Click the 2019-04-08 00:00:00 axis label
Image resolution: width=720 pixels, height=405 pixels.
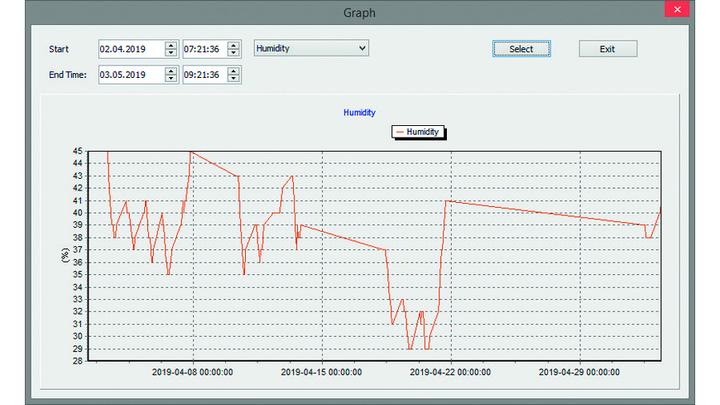click(x=192, y=372)
